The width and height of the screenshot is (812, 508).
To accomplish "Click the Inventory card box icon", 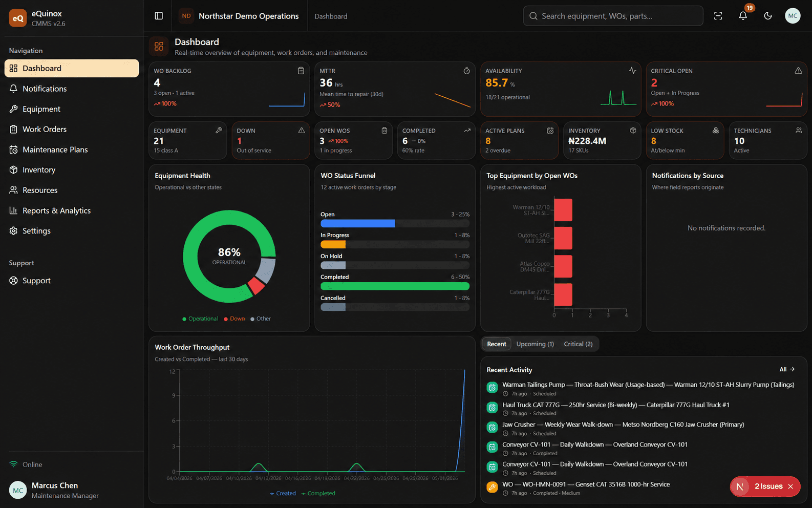I will pos(633,131).
